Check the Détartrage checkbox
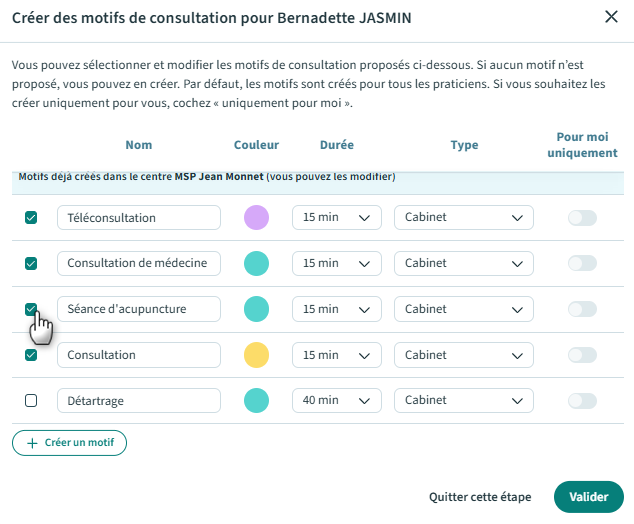 (31, 400)
